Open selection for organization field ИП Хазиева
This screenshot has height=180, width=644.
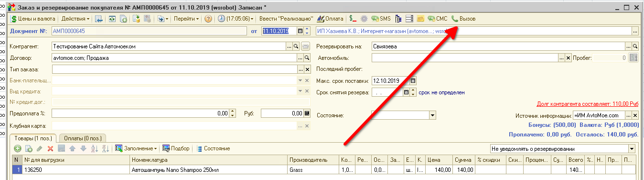pyautogui.click(x=635, y=31)
